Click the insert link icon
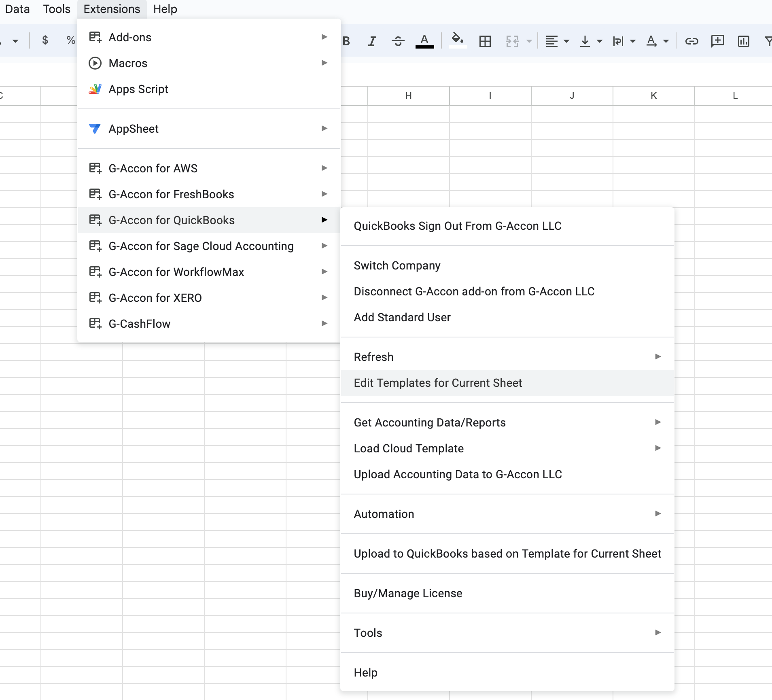Viewport: 772px width, 700px height. pos(691,41)
